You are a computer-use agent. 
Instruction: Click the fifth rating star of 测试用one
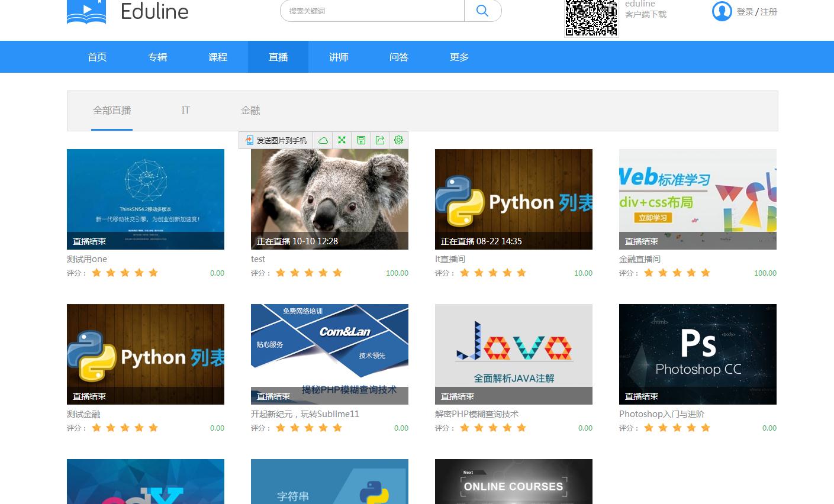153,273
